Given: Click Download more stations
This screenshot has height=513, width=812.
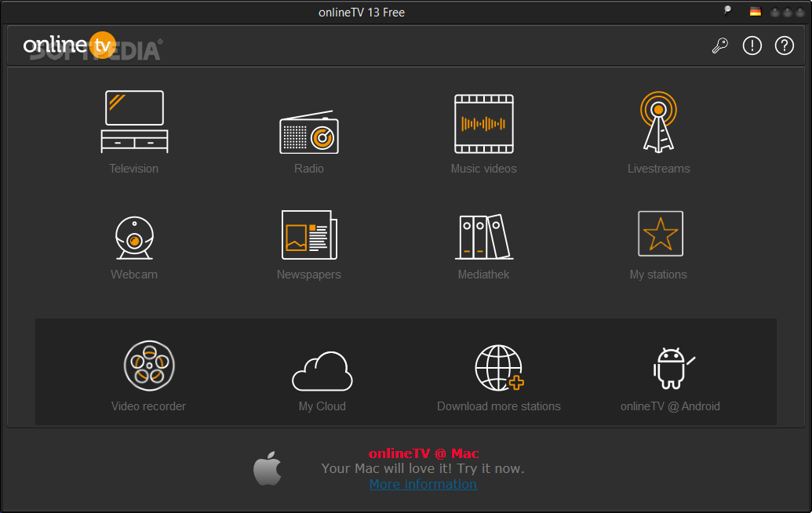Looking at the screenshot, I should tap(499, 367).
